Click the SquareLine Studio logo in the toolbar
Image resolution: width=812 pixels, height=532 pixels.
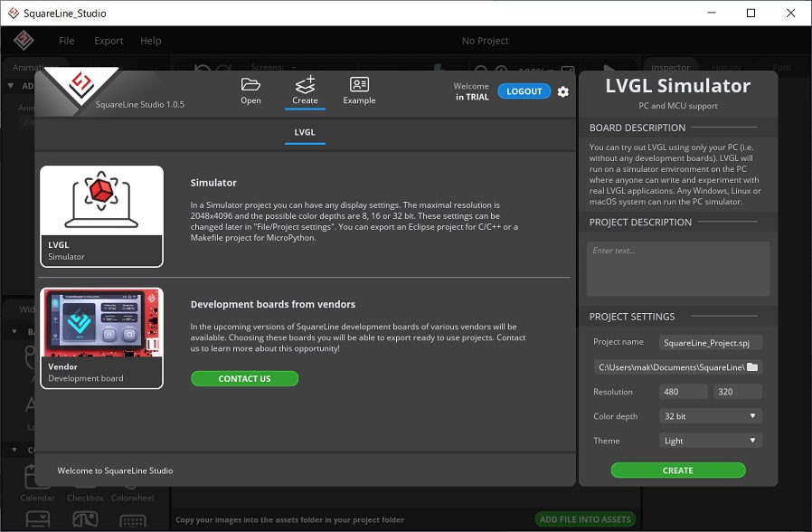pos(23,41)
